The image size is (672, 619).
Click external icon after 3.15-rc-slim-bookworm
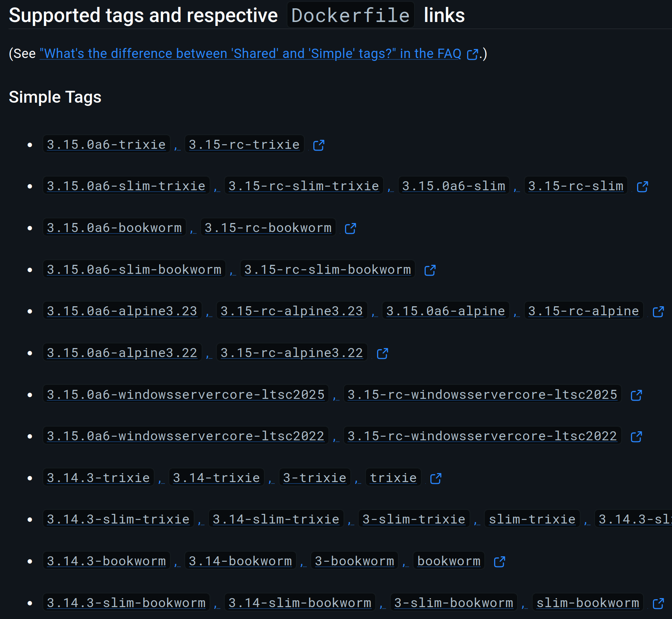click(x=430, y=270)
